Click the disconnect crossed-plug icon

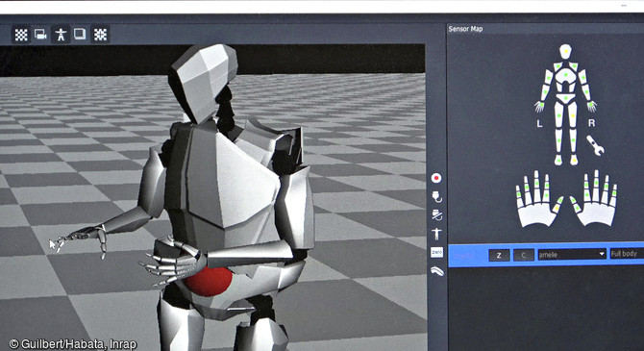pyautogui.click(x=437, y=215)
